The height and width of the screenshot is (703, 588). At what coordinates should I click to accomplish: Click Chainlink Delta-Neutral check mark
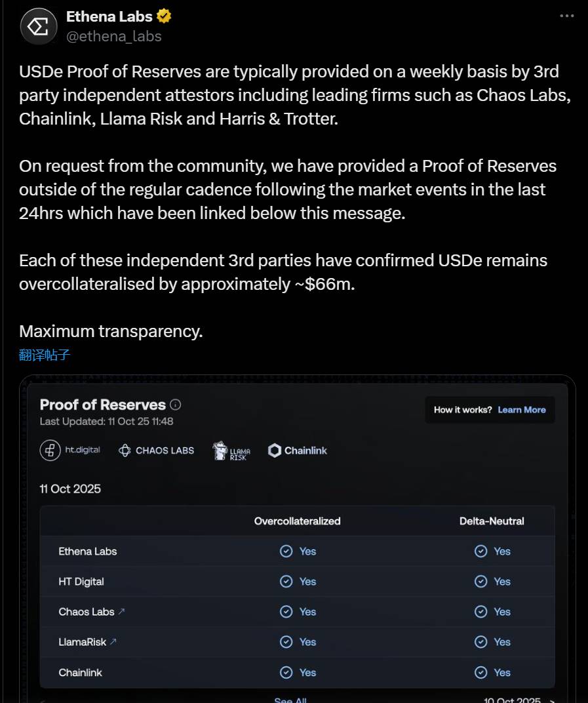(x=481, y=672)
